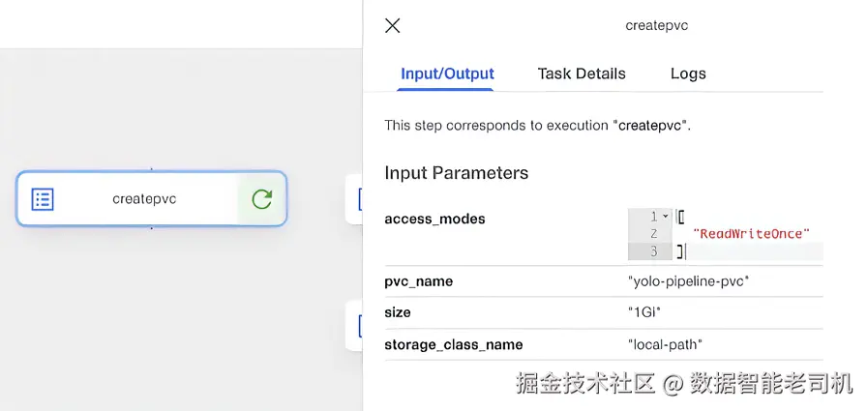Select the "yolo-pipeline-pvc" value

tap(688, 281)
